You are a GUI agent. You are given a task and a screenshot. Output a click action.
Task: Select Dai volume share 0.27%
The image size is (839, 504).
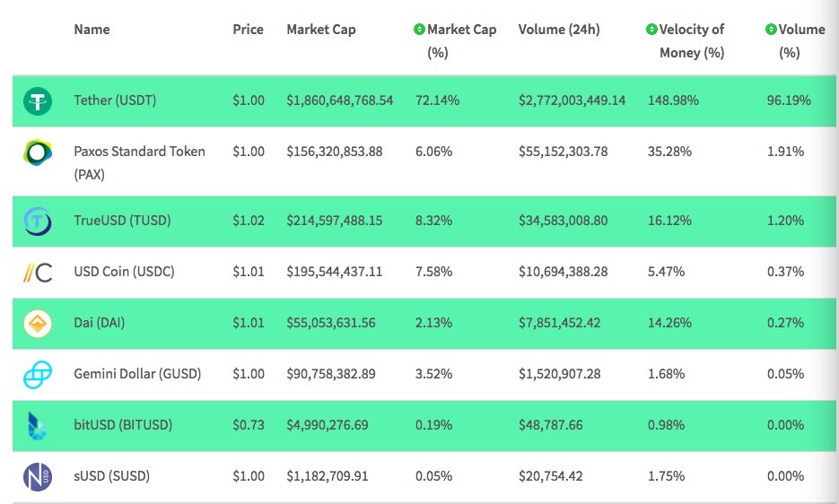(785, 323)
